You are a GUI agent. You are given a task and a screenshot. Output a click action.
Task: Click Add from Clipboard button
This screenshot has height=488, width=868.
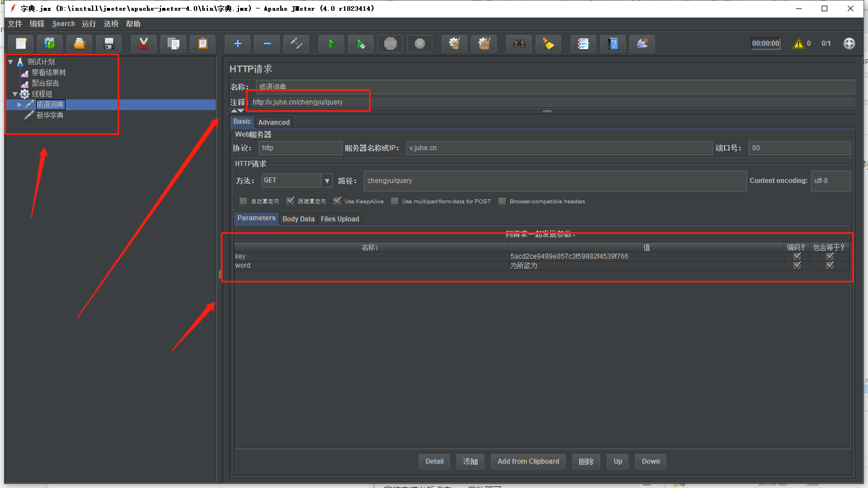(528, 461)
